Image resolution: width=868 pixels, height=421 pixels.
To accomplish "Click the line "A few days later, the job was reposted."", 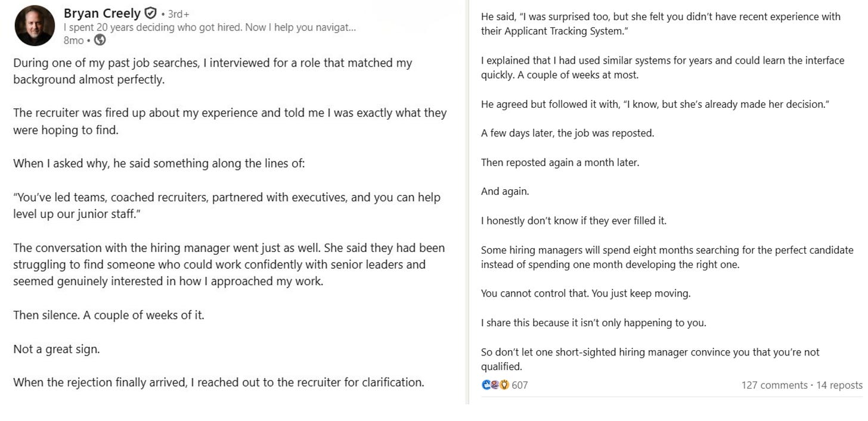I will point(568,133).
